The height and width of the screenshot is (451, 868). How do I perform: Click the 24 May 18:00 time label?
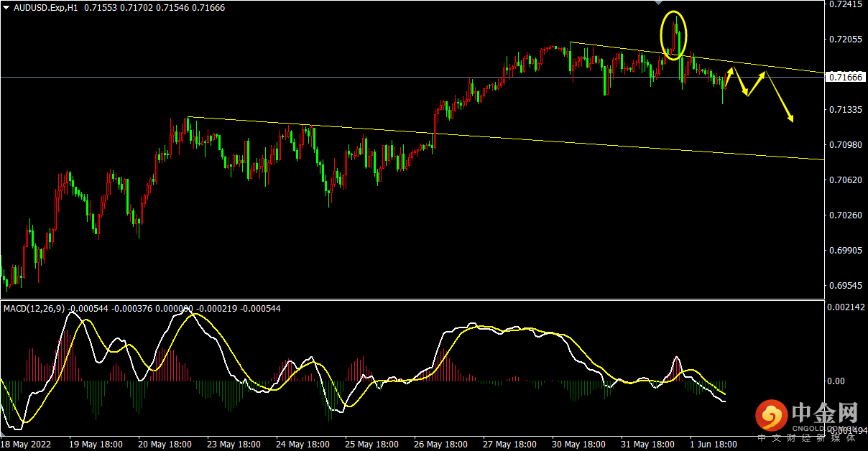pos(303,444)
